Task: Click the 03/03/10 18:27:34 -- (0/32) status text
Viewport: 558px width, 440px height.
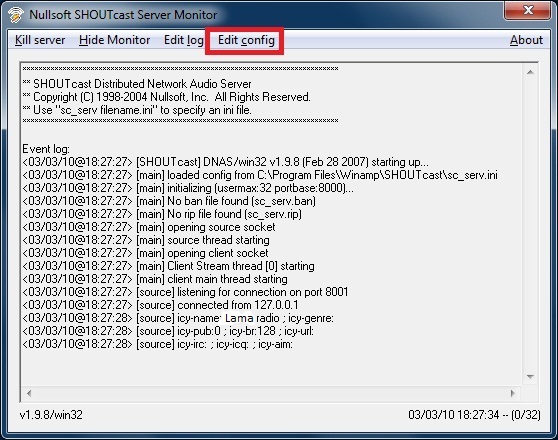Action: coord(474,415)
